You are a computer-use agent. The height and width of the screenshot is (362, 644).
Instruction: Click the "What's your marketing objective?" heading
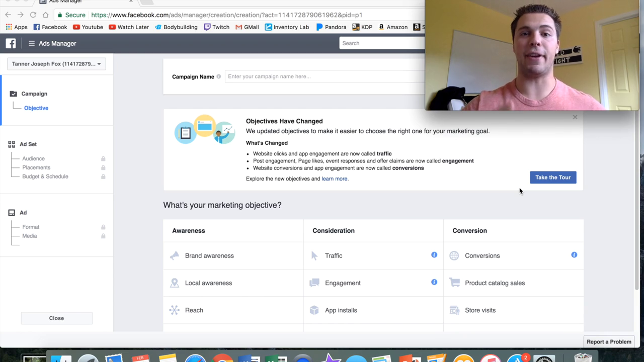(x=222, y=205)
